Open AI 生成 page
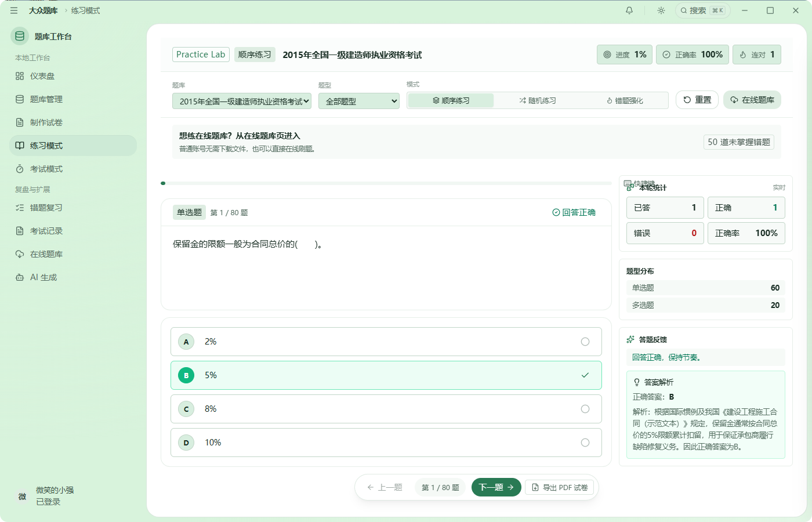 click(x=73, y=277)
